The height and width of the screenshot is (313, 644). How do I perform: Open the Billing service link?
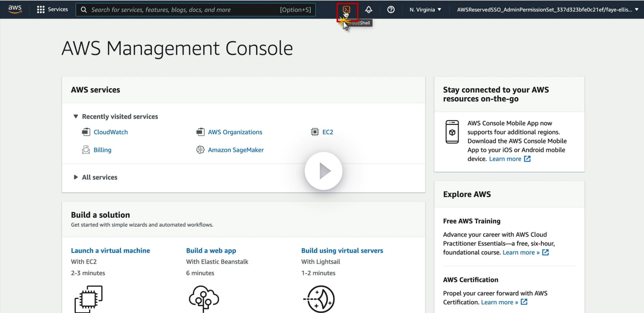coord(102,150)
